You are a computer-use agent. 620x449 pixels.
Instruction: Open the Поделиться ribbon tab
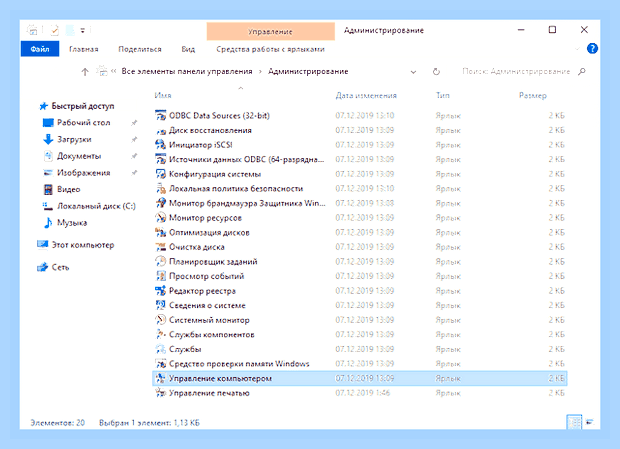pos(140,49)
